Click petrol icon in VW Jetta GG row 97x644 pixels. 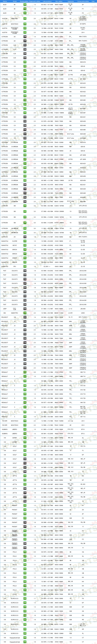click(25, 476)
